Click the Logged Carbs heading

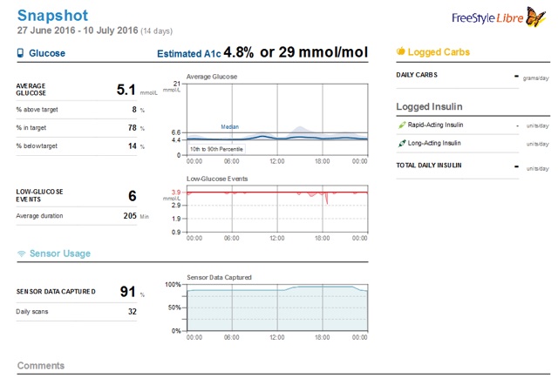tap(439, 52)
